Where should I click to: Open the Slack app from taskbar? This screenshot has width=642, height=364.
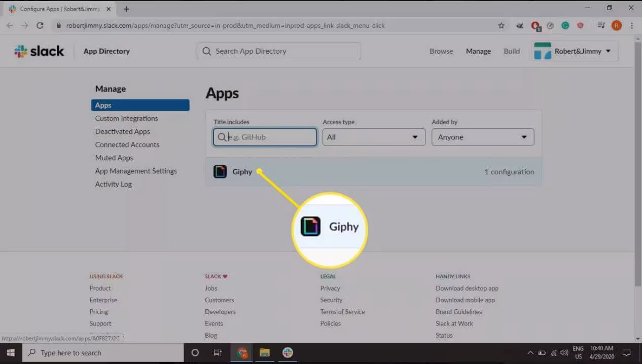pos(288,353)
